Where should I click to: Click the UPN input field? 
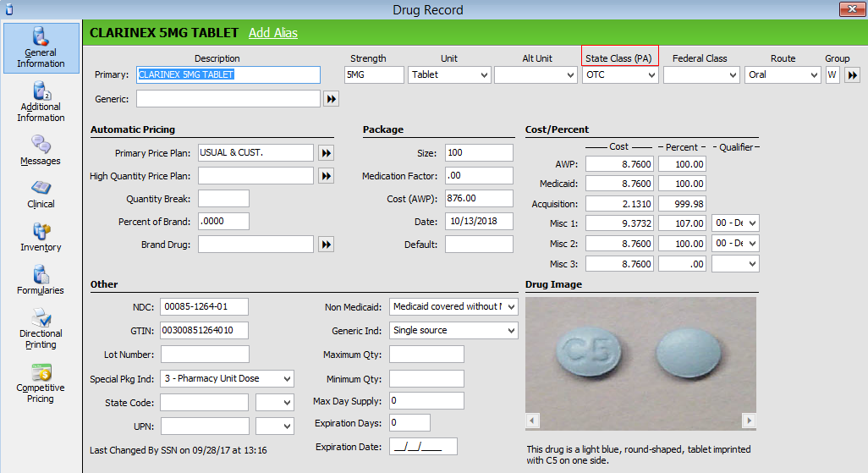click(205, 426)
